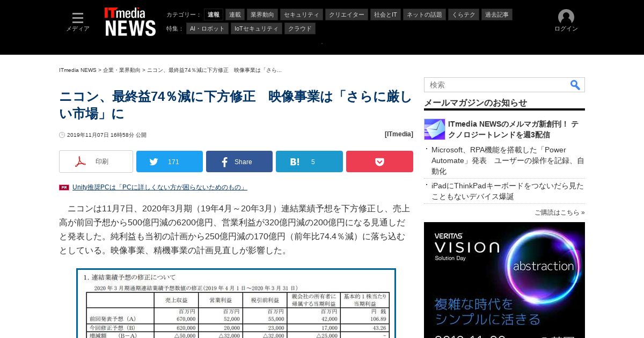Click 企業・業界動向 breadcrumb link
The image size is (644, 338).
click(x=122, y=70)
